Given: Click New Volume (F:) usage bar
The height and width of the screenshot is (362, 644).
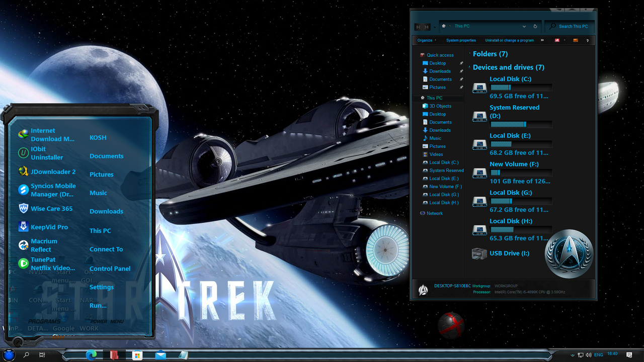Looking at the screenshot, I should [x=521, y=172].
